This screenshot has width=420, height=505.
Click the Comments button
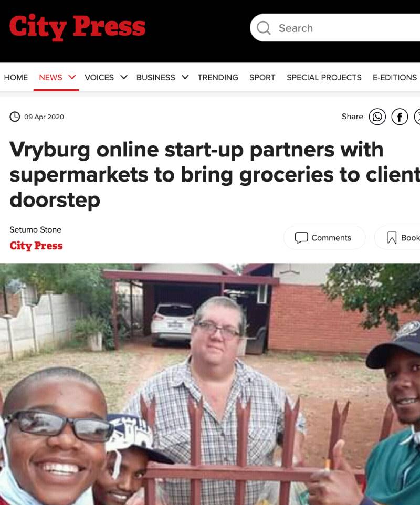click(324, 238)
